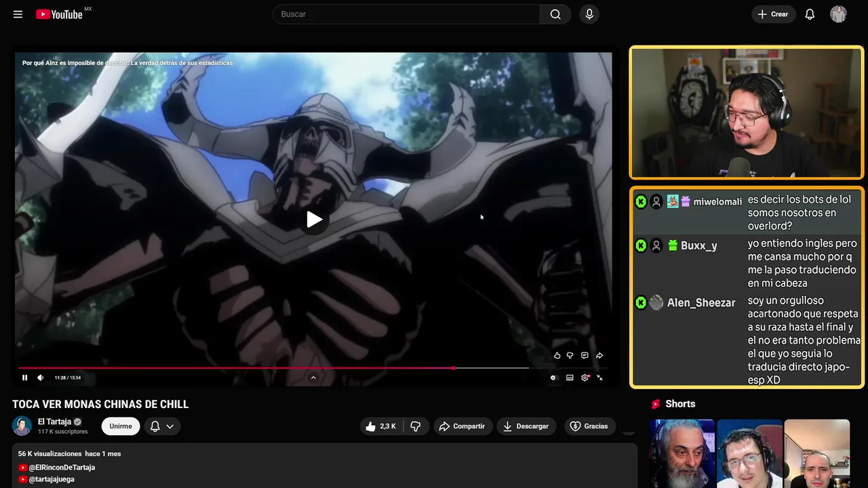Pause the embedded video player
Image resolution: width=868 pixels, height=488 pixels.
pyautogui.click(x=25, y=378)
